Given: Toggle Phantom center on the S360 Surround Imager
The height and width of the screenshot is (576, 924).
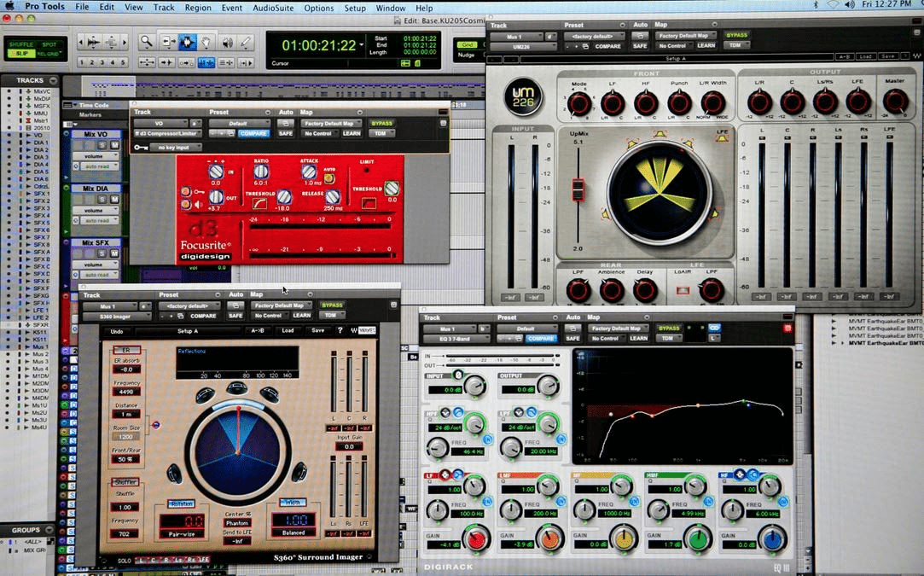Looking at the screenshot, I should pyautogui.click(x=237, y=523).
